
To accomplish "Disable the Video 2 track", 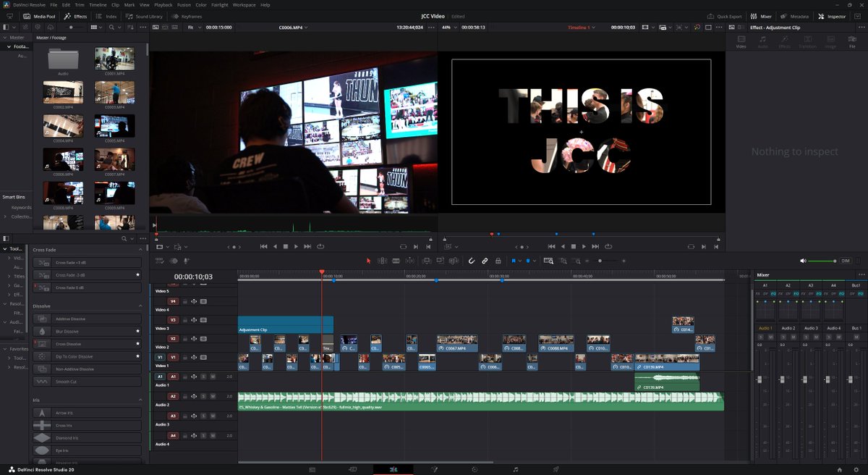I will click(203, 338).
